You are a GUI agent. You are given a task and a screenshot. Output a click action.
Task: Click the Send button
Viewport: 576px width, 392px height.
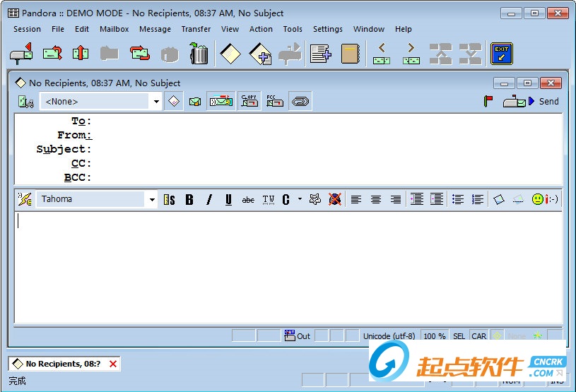[531, 101]
